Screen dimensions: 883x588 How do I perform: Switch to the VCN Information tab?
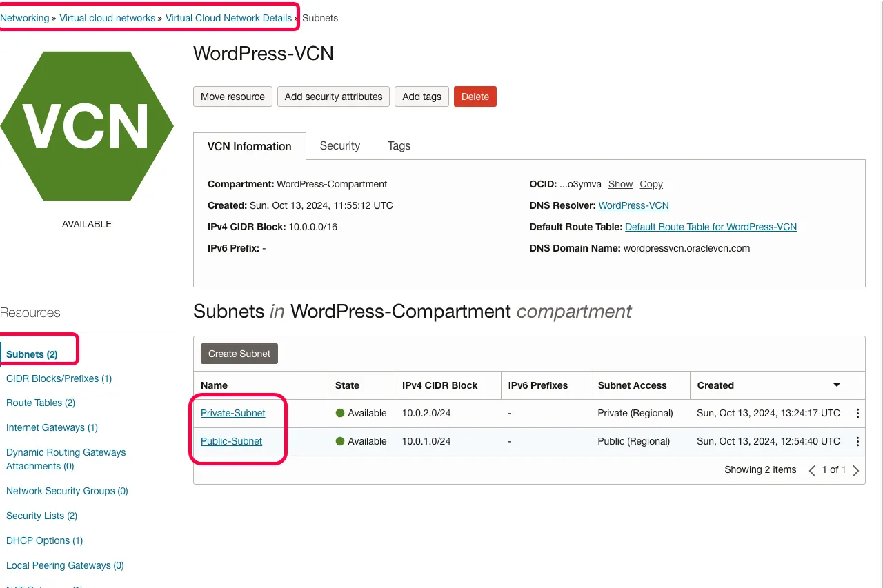(250, 146)
